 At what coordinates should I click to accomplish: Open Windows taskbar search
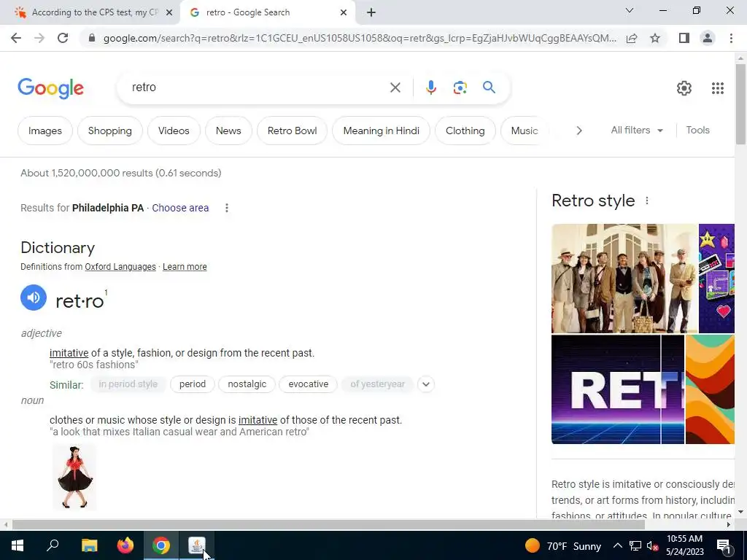coord(53,545)
